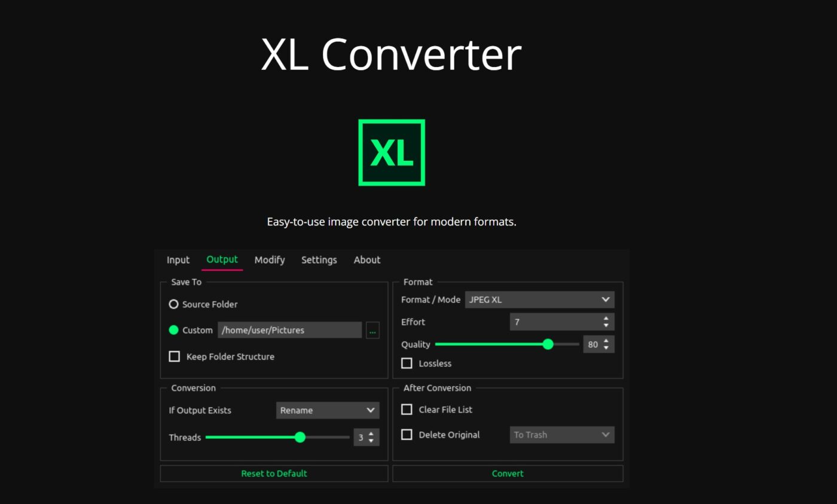This screenshot has width=837, height=504.
Task: Increase Quality value with up arrow
Action: [606, 341]
